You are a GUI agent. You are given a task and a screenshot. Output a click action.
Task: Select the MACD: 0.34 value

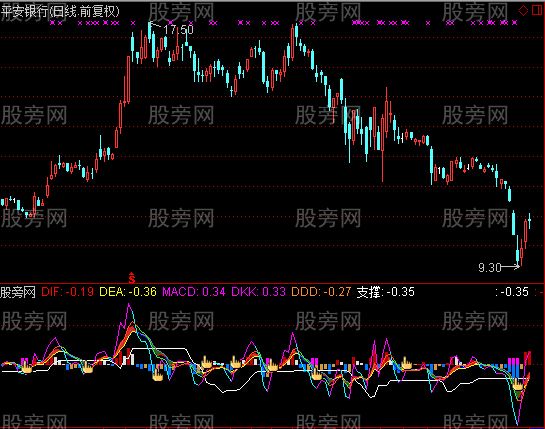194,292
